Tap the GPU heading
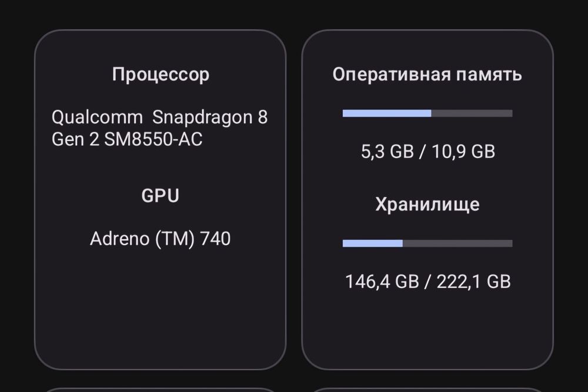Screen dimensions: 588x392 (x=160, y=196)
